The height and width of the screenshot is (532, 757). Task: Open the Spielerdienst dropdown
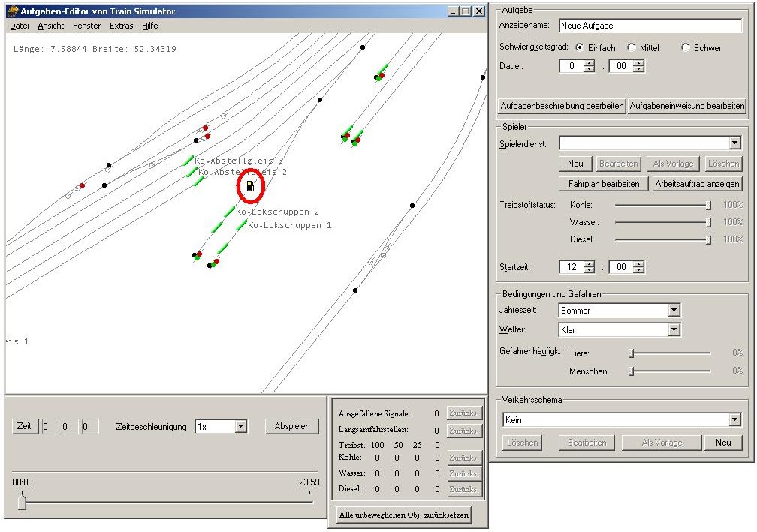click(x=734, y=143)
